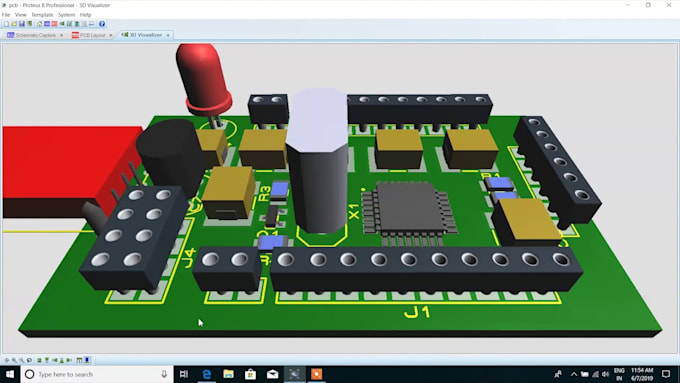Switch to Front View icon
680x383 pixels.
pyautogui.click(x=47, y=360)
